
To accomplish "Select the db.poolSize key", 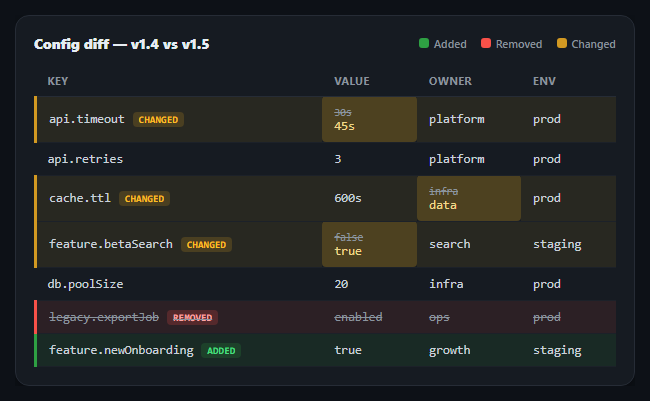I will pyautogui.click(x=85, y=284).
